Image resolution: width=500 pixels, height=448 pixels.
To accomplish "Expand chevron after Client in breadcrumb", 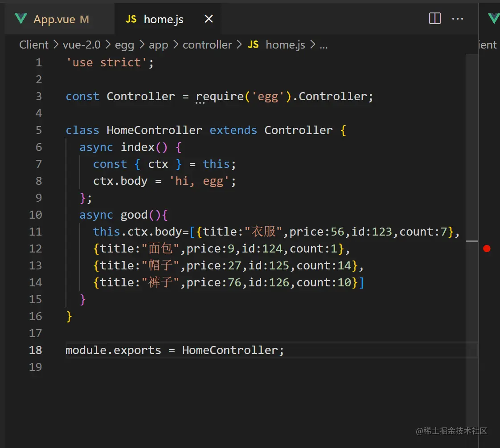I will (56, 45).
